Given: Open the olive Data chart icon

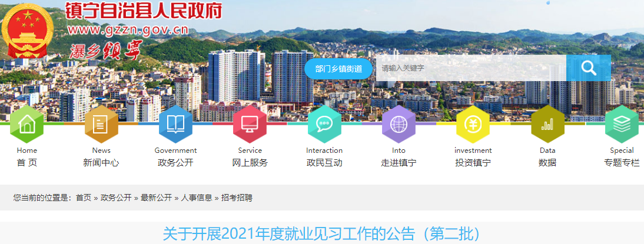Looking at the screenshot, I should pos(547,124).
